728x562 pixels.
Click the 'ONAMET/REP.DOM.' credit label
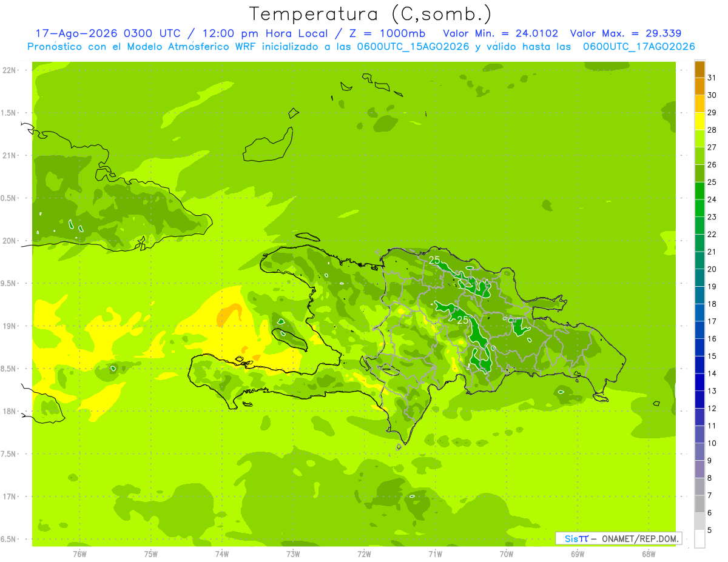[x=640, y=538]
